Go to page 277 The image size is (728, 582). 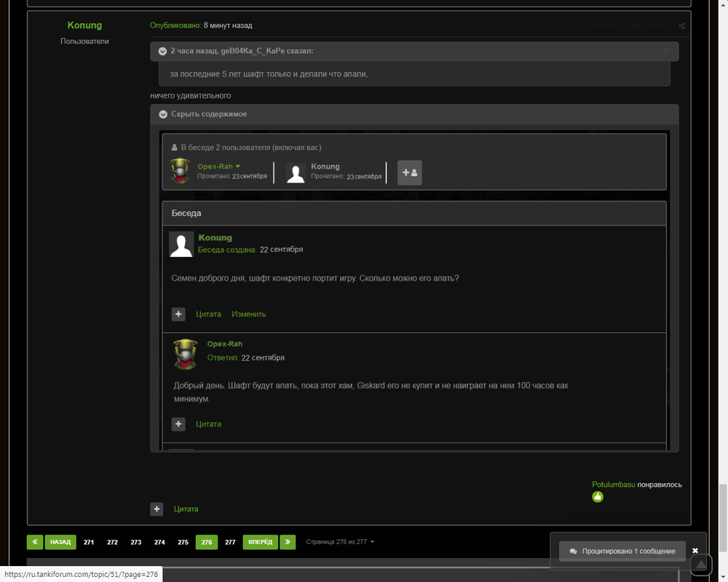point(230,542)
